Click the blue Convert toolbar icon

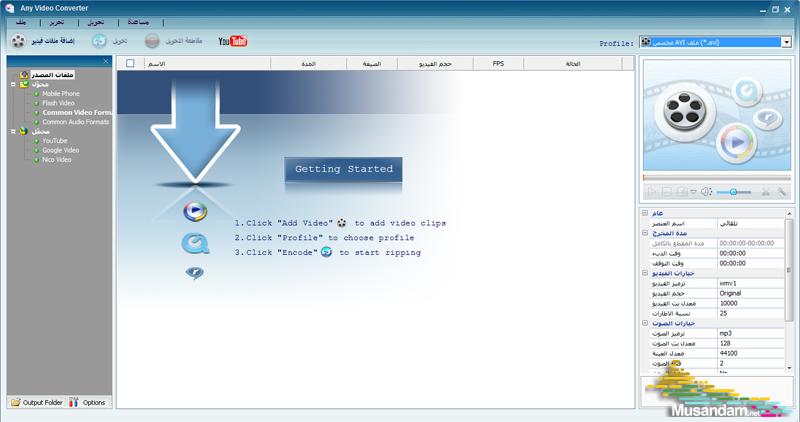pyautogui.click(x=99, y=41)
